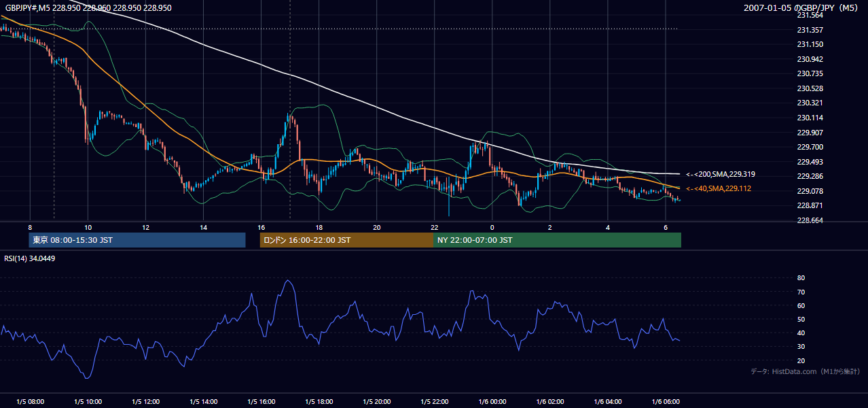Click the RSI scale value 80
This screenshot has width=868, height=408.
(801, 278)
